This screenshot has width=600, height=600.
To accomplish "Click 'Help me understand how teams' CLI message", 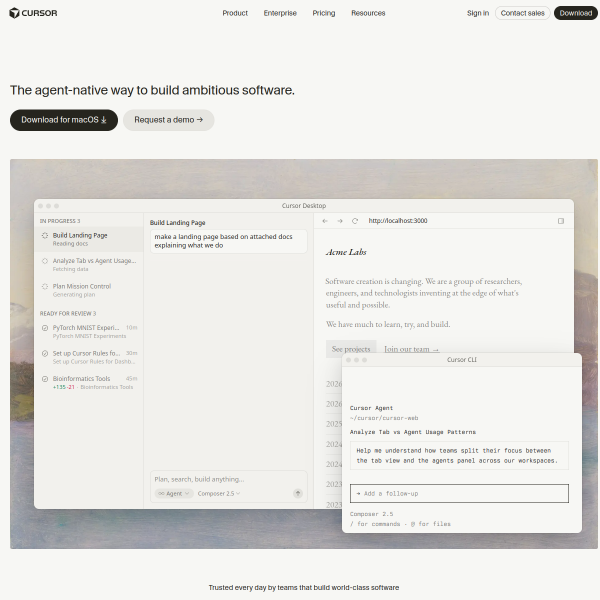I will (459, 456).
